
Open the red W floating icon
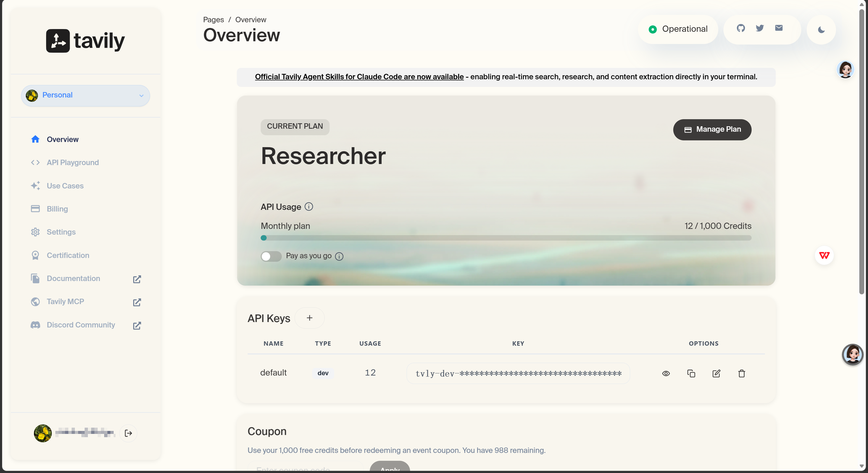tap(824, 256)
